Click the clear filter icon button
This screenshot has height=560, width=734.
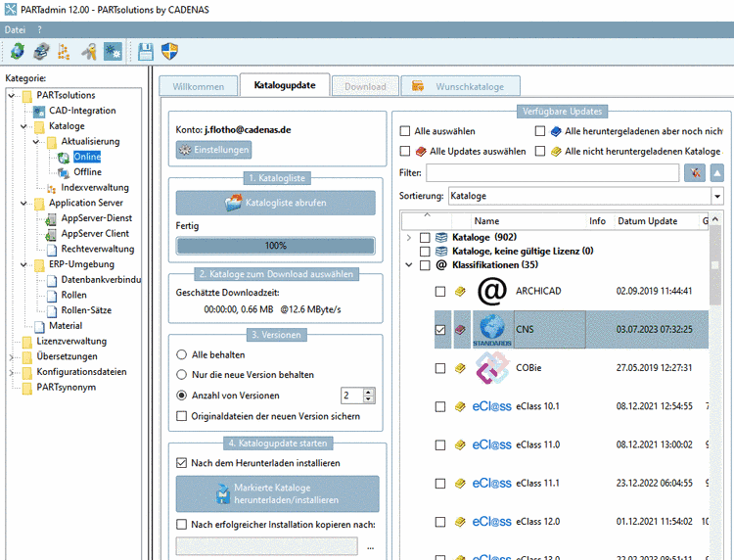695,172
